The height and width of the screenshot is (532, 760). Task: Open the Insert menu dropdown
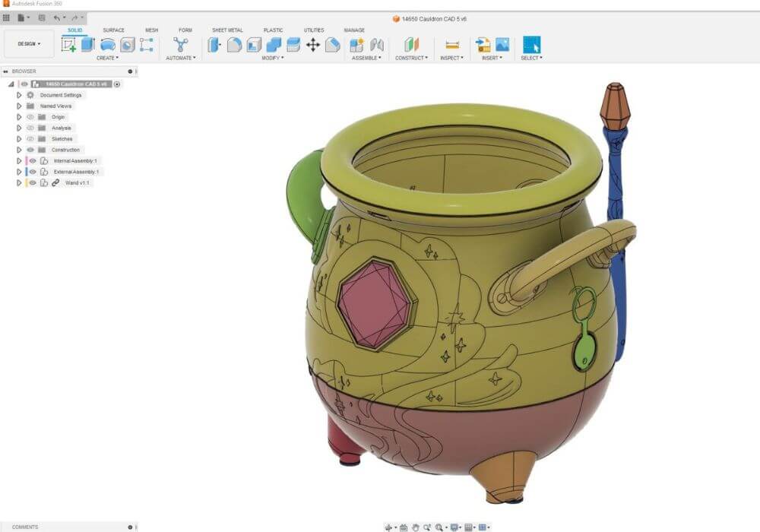click(x=492, y=59)
